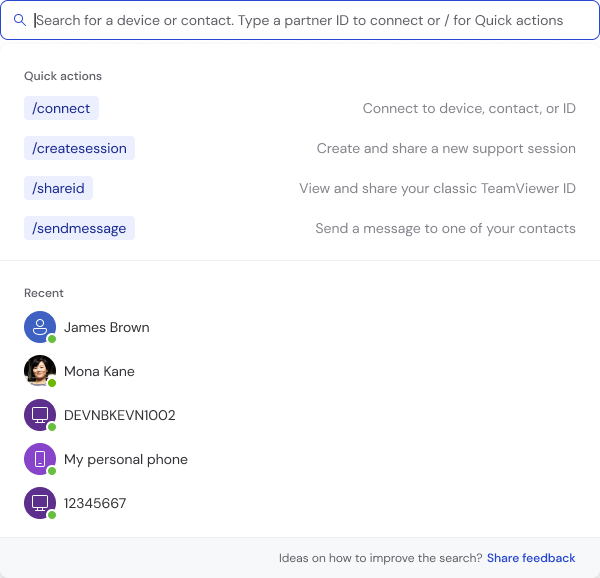The height and width of the screenshot is (578, 600).
Task: Click the 12345667 computer device icon
Action: (39, 503)
